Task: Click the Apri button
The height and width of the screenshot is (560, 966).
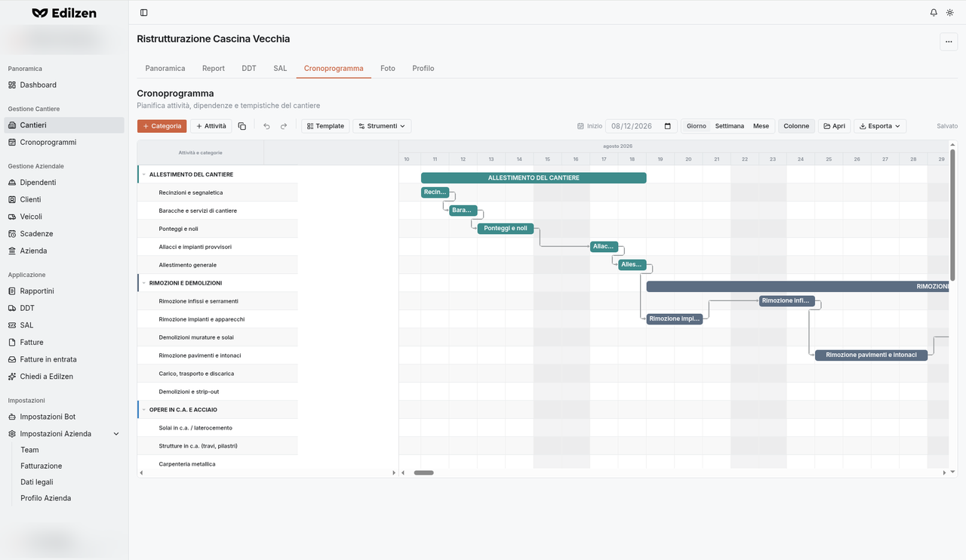Action: coord(834,126)
